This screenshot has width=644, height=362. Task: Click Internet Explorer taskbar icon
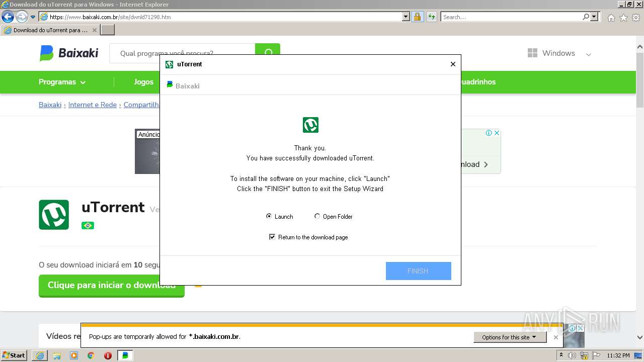pyautogui.click(x=40, y=355)
